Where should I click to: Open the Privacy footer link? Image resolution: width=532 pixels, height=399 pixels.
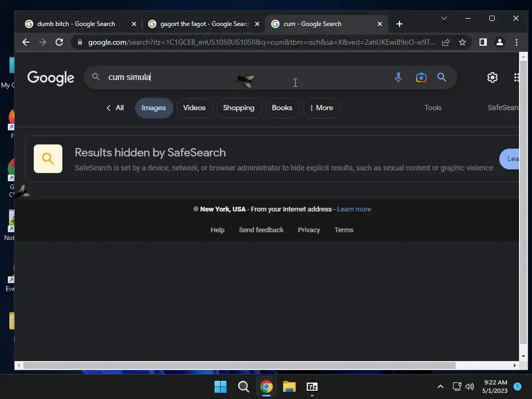pyautogui.click(x=309, y=230)
